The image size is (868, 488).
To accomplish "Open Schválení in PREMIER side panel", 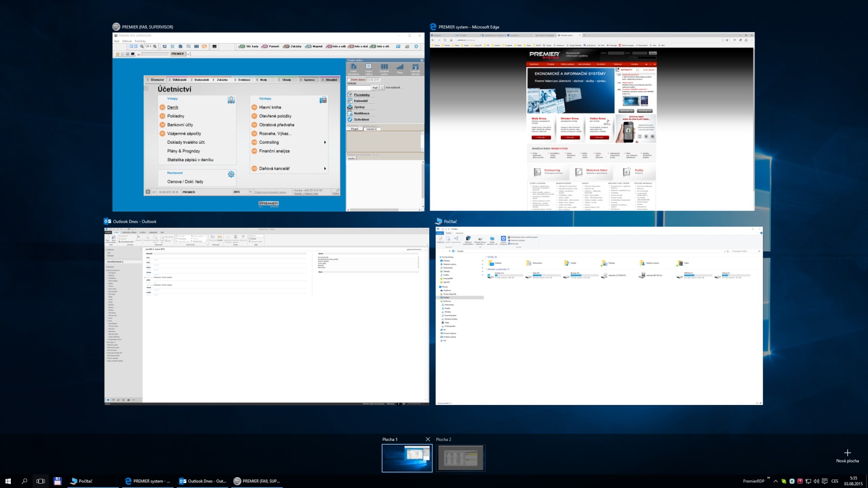I will coord(361,119).
